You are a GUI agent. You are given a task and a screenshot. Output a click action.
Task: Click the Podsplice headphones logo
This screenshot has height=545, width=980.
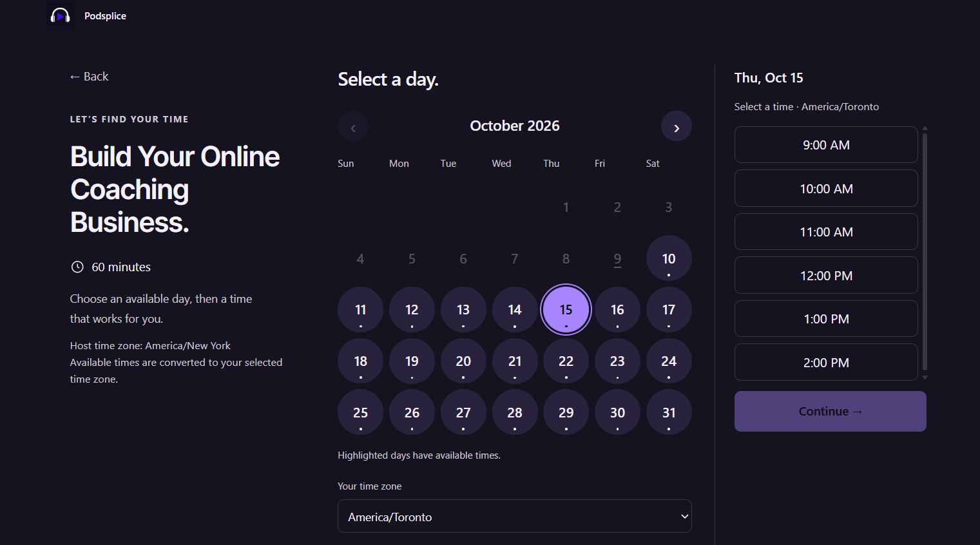(61, 15)
